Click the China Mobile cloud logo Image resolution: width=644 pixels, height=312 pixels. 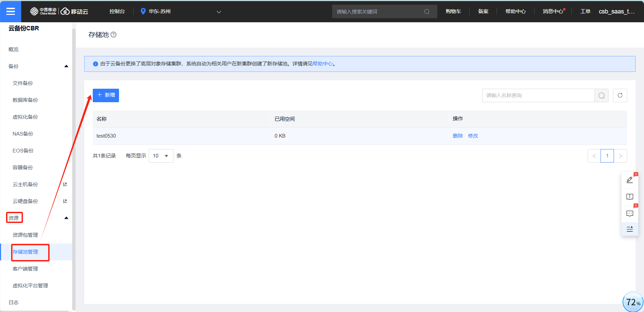pyautogui.click(x=59, y=11)
